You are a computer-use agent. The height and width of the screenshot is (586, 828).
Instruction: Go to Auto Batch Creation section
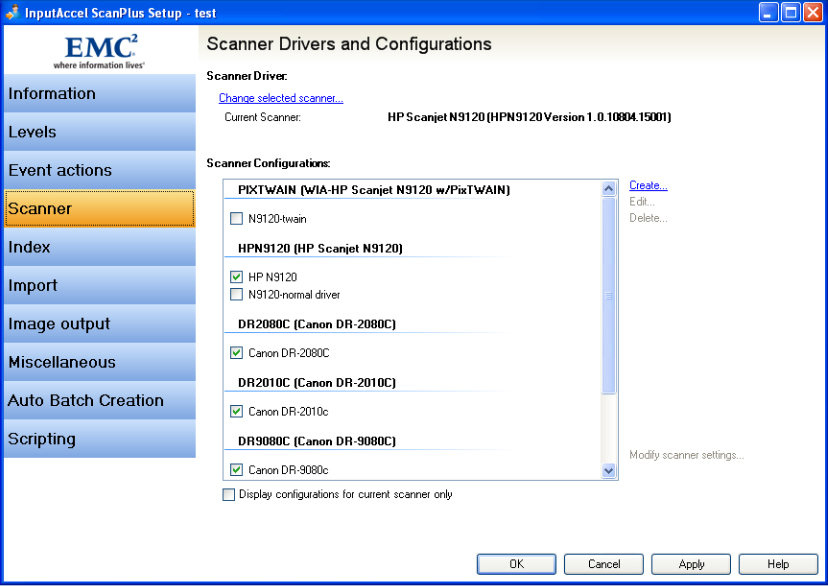99,401
